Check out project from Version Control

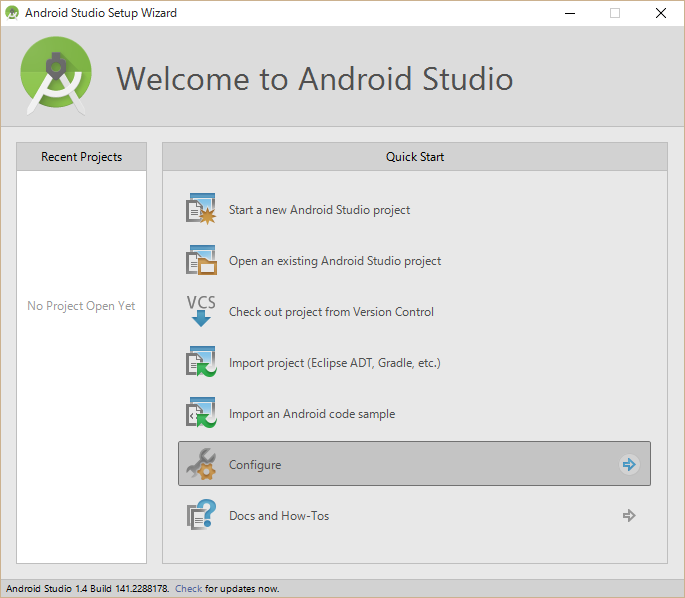(331, 312)
